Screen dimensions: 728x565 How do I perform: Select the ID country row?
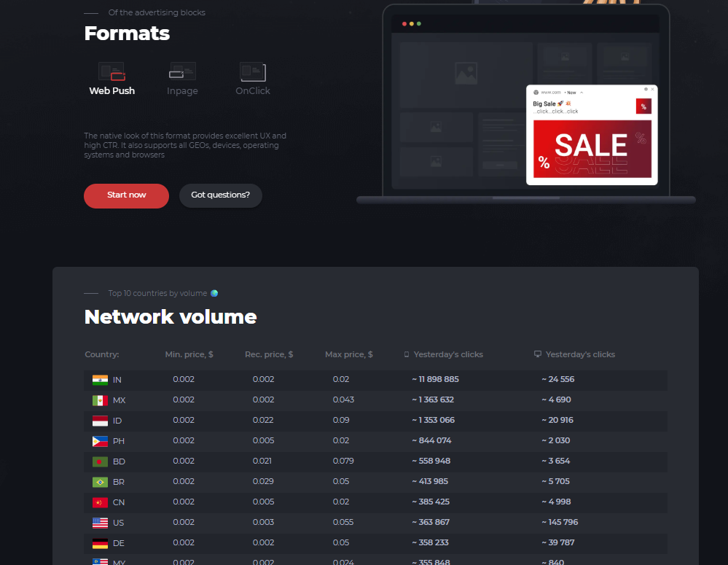point(375,421)
